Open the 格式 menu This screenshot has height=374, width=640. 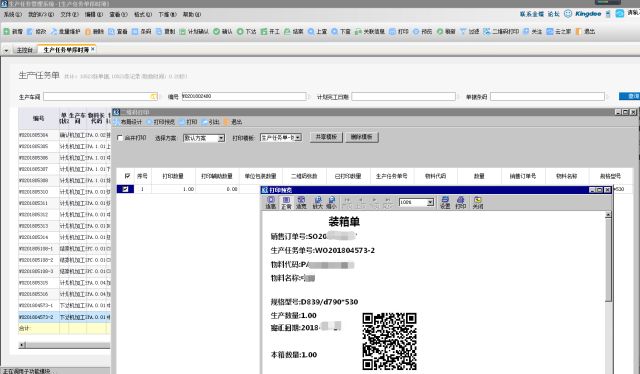tap(143, 14)
